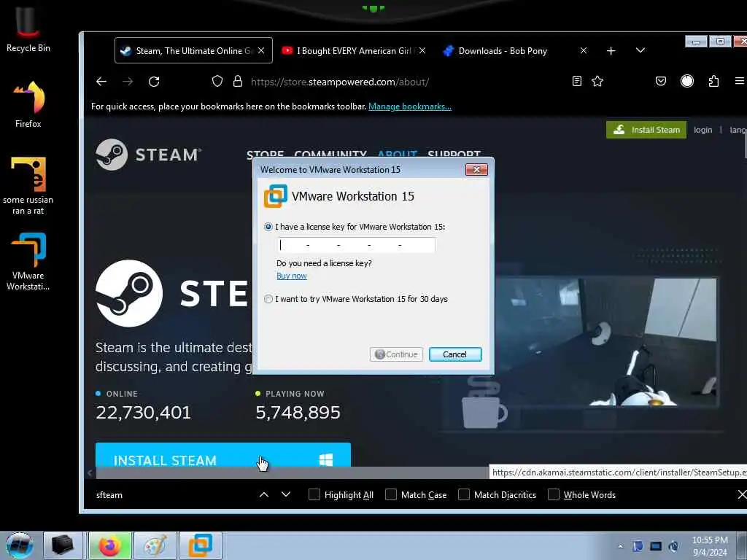Image resolution: width=747 pixels, height=560 pixels.
Task: Click the Manage bookmarks link
Action: coord(410,106)
